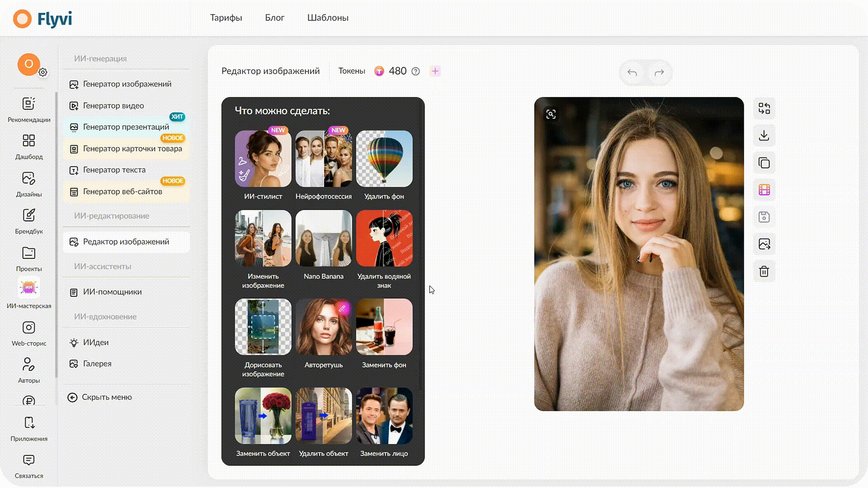
Task: Select the Авторетушь tool thumbnail
Action: coord(324,327)
